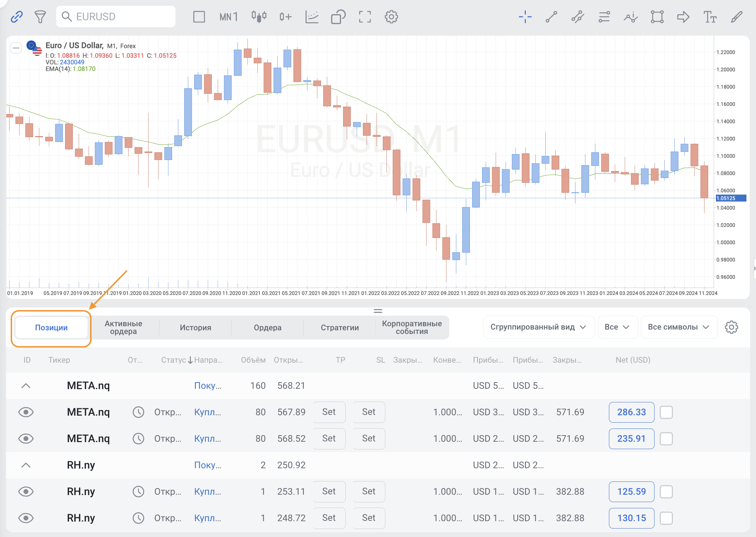
Task: Click the chart settings gear icon
Action: (x=391, y=17)
